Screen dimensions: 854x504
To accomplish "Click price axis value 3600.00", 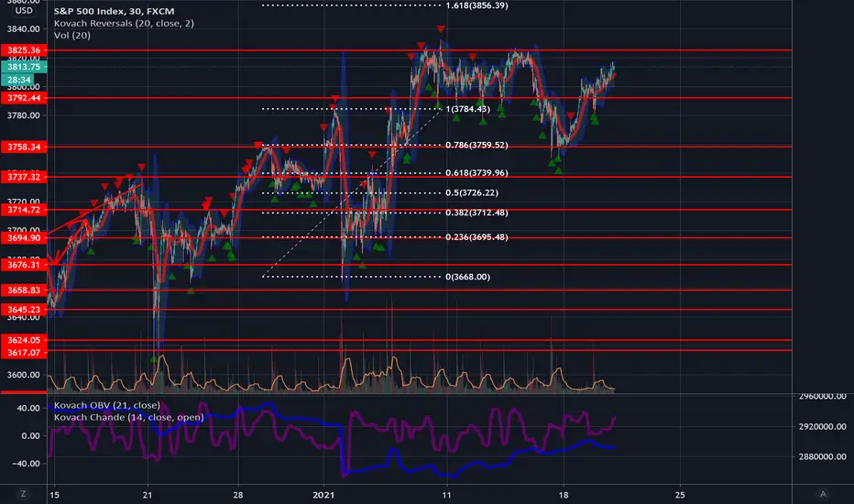I will (24, 375).
